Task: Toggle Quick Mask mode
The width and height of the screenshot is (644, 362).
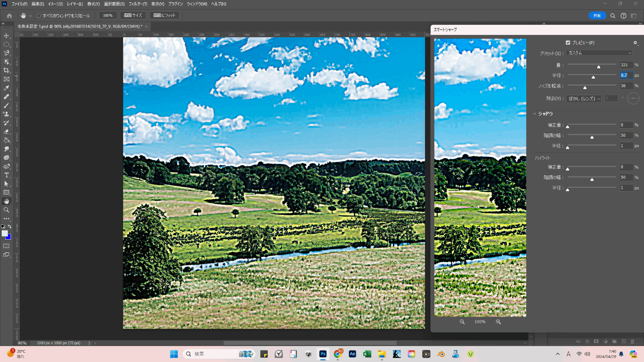Action: pyautogui.click(x=6, y=246)
